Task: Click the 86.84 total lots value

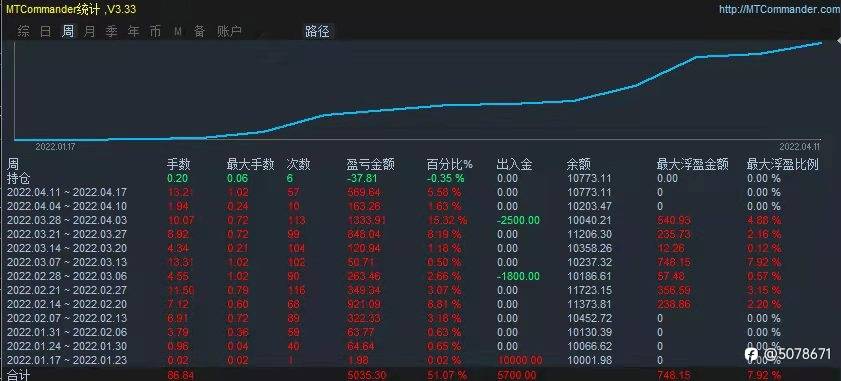Action: click(x=180, y=376)
